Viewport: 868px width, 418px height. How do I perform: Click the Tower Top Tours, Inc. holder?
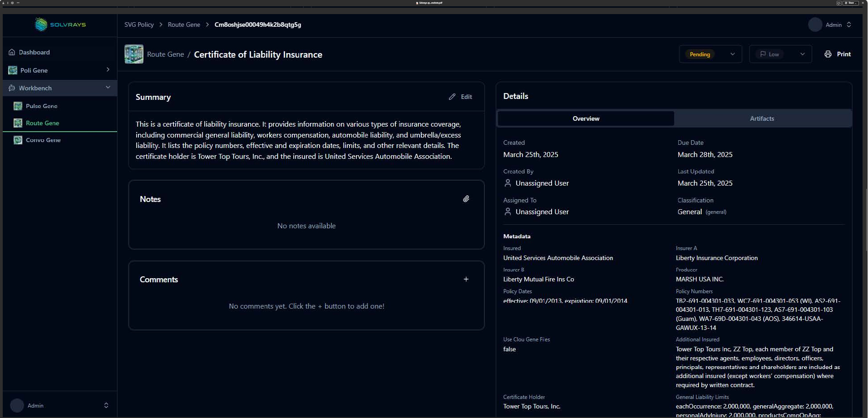[x=532, y=407]
